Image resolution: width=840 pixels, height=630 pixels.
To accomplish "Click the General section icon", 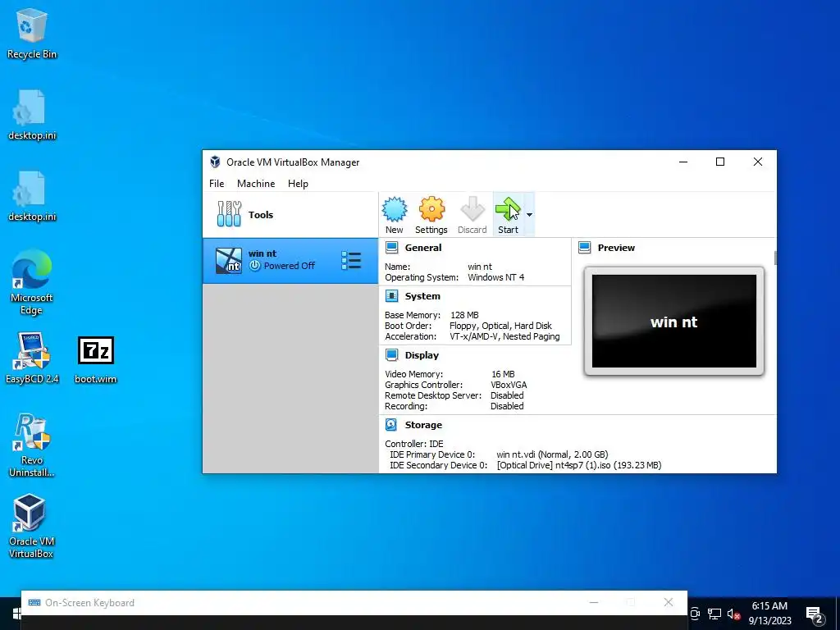I will [x=391, y=248].
